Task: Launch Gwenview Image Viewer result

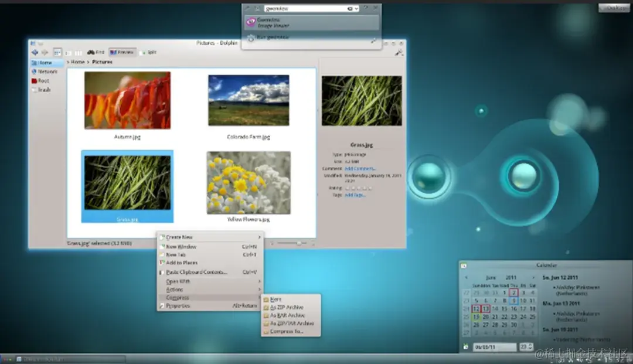Action: (311, 22)
